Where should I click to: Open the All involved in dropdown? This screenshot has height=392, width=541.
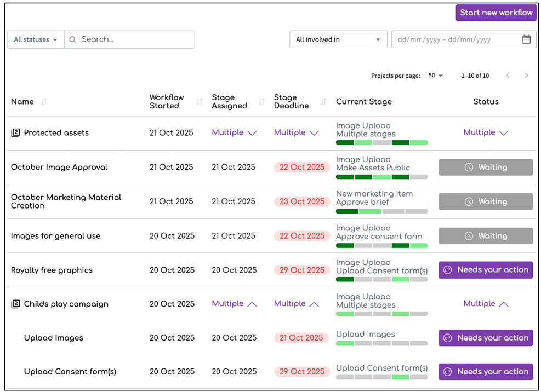[x=338, y=39]
